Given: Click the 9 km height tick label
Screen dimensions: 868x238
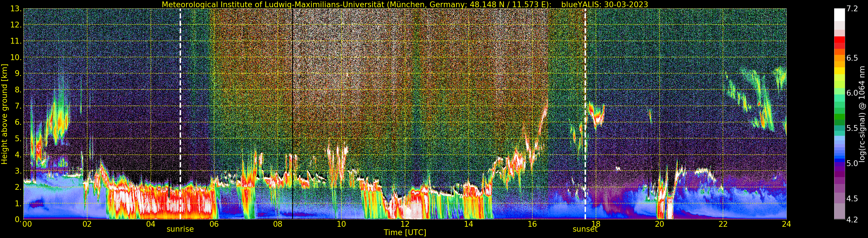Looking at the screenshot, I should [x=19, y=73].
